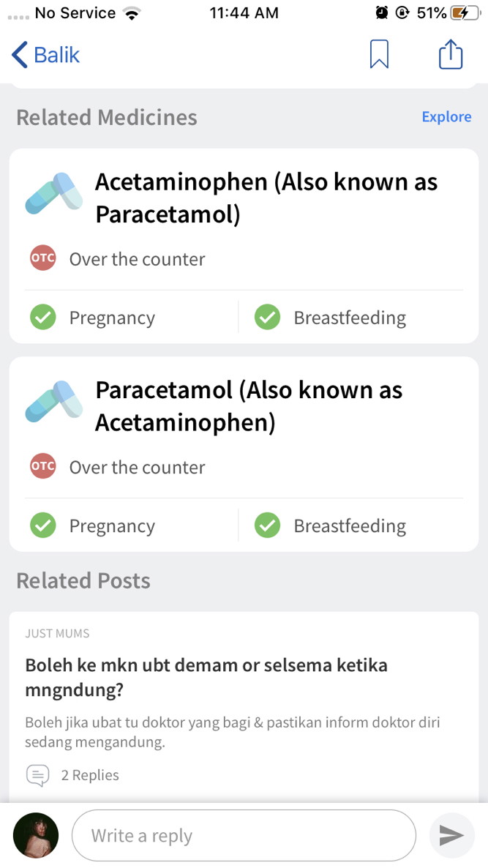
Task: Tap the replies speech bubble icon
Action: point(37,775)
